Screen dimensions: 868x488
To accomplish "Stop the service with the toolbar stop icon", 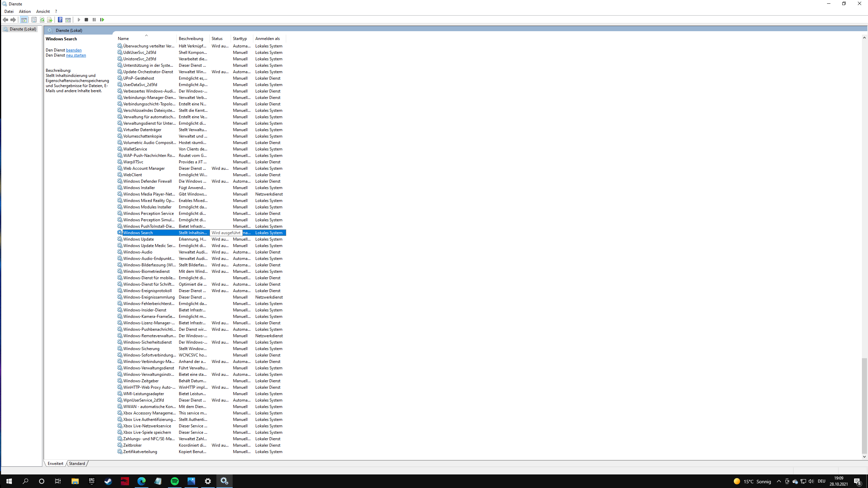I will pyautogui.click(x=86, y=20).
